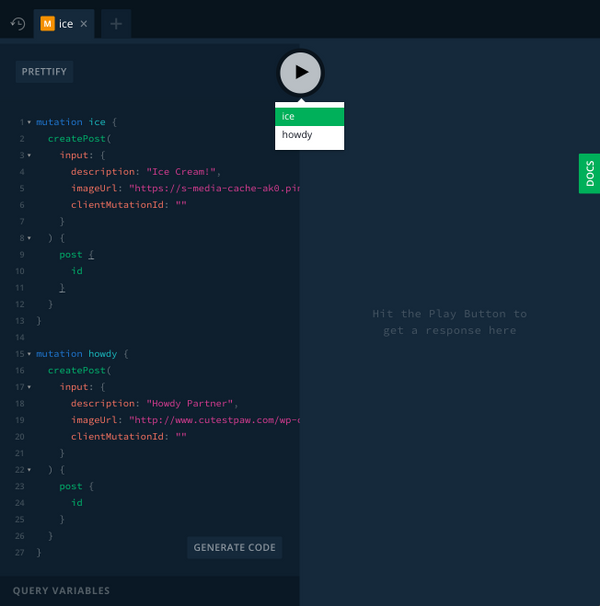Open the DOCS side panel
The image size is (600, 606).
pyautogui.click(x=589, y=174)
